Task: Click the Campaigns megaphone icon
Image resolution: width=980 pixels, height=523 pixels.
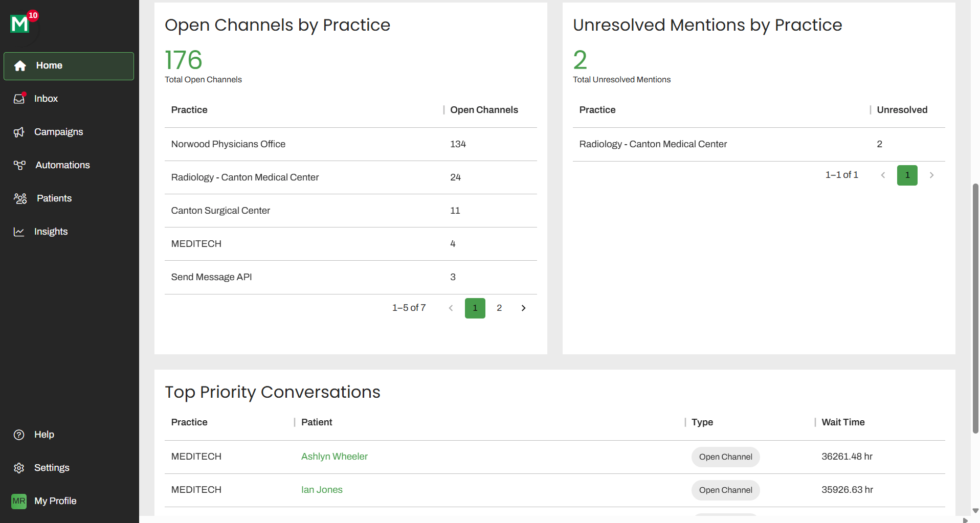Action: (19, 132)
